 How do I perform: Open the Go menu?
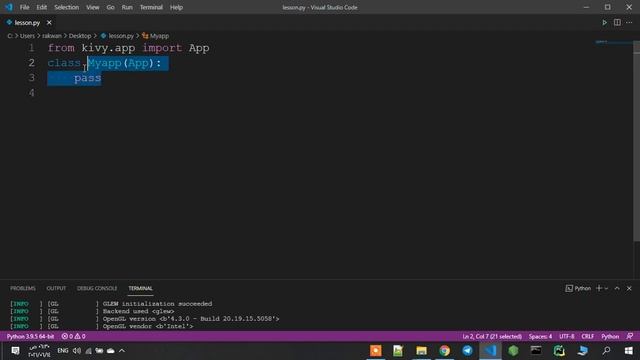click(x=111, y=7)
